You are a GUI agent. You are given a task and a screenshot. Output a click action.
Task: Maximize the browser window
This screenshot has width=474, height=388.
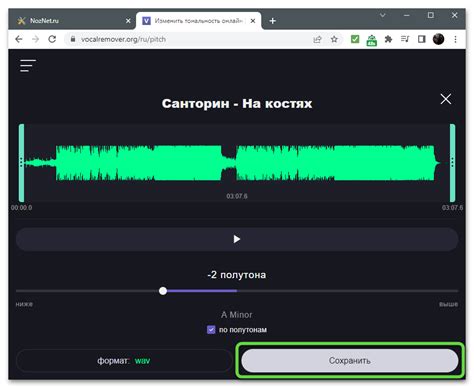point(431,15)
